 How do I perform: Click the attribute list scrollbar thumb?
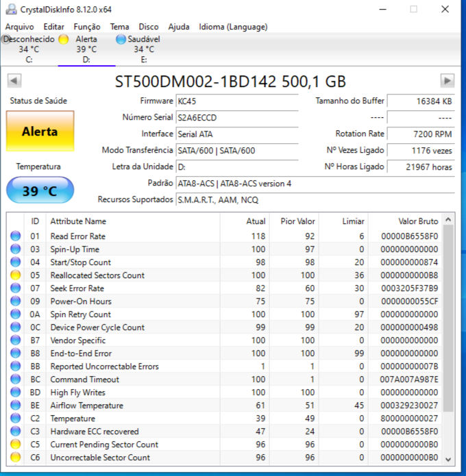click(448, 318)
